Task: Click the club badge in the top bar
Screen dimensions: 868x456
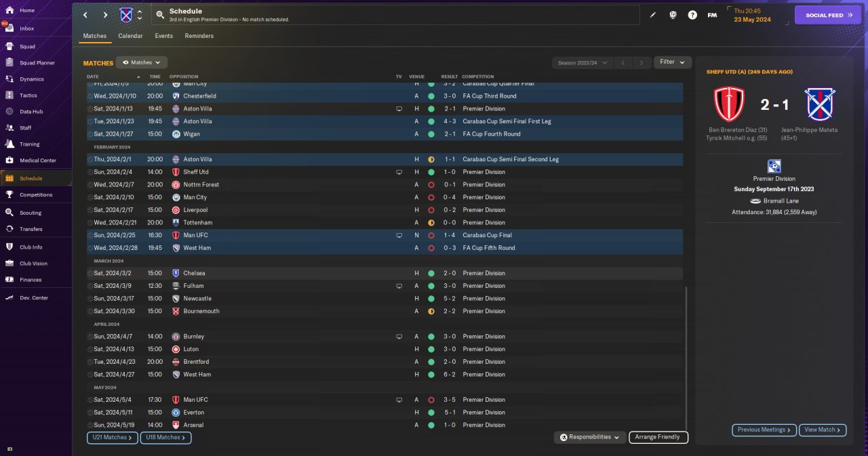Action: (126, 15)
